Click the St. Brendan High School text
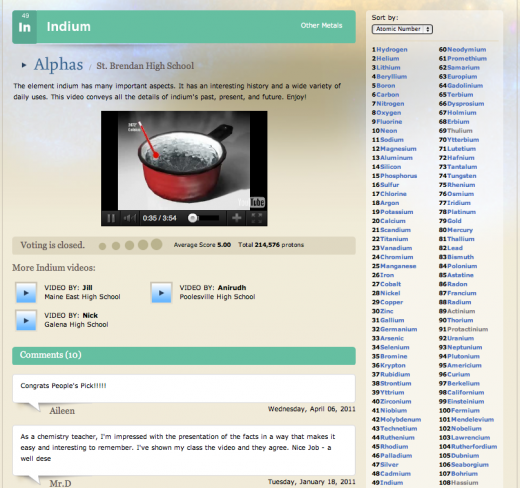Viewport: 520px width, 488px height. 145,66
